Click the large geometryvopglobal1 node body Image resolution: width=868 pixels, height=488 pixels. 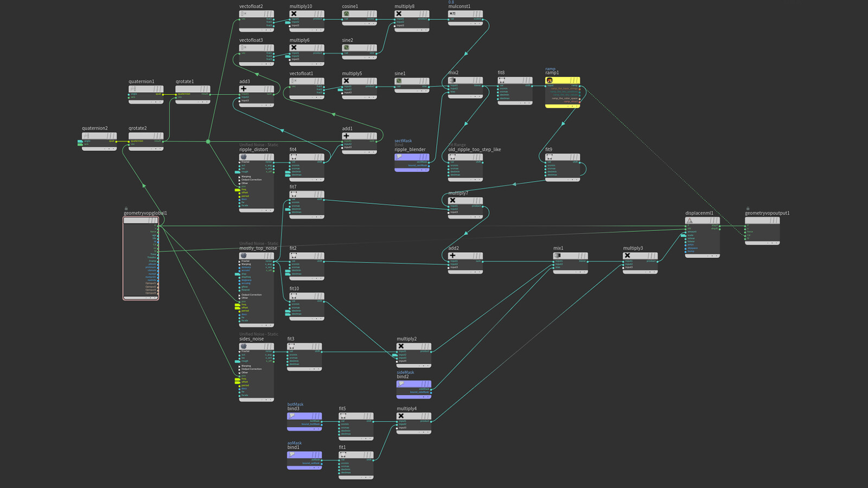coord(141,259)
